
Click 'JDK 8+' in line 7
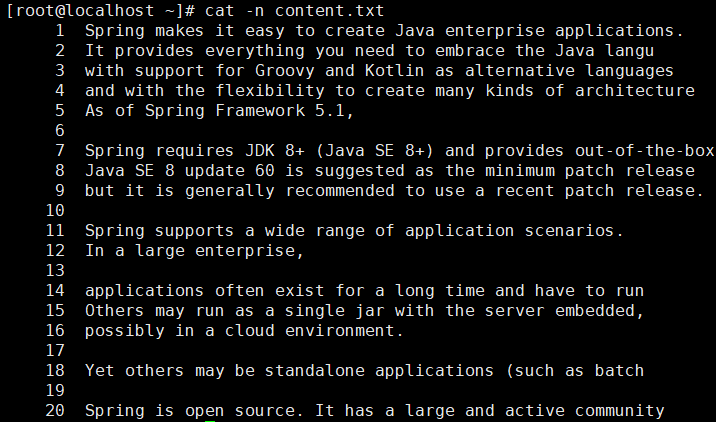tap(274, 151)
